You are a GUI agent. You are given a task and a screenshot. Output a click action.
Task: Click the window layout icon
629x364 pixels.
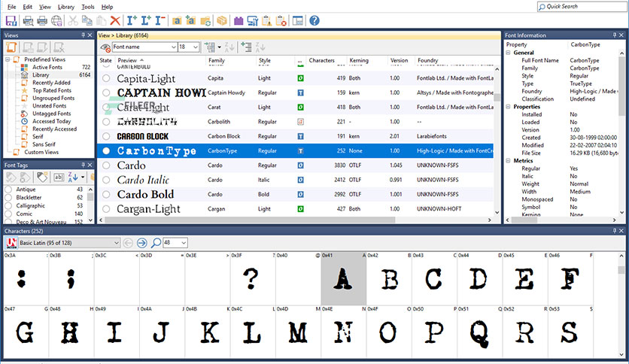[298, 21]
